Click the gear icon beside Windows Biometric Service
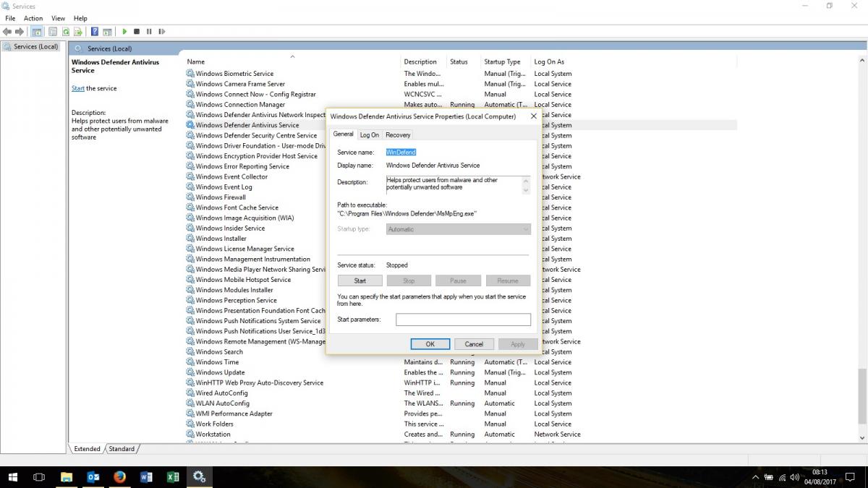The width and height of the screenshot is (868, 488). click(x=190, y=74)
